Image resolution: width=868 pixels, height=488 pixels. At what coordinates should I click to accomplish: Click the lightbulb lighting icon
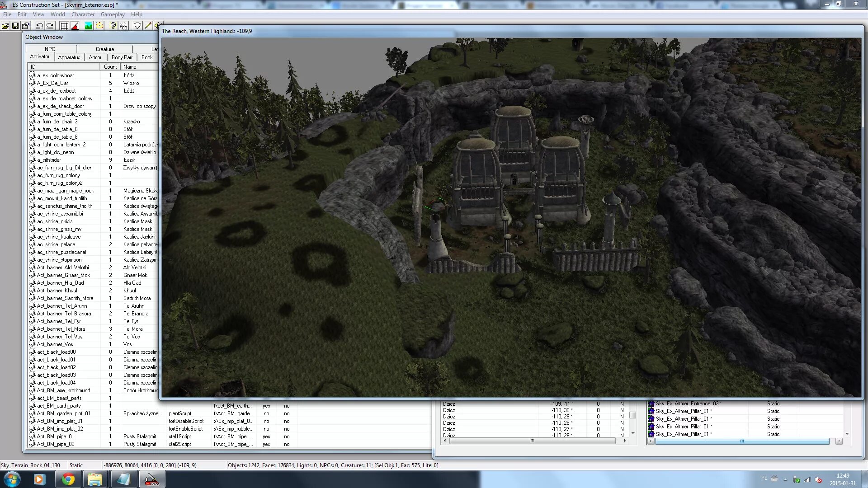coord(113,26)
